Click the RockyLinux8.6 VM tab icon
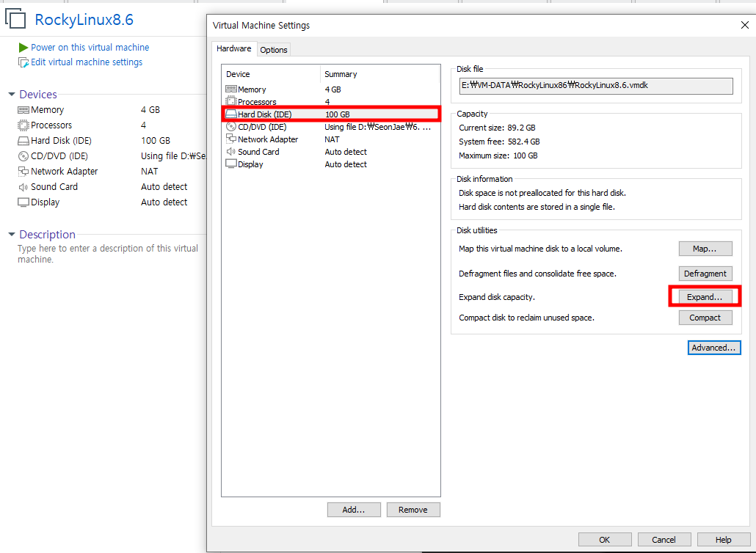The height and width of the screenshot is (553, 756). 15,18
